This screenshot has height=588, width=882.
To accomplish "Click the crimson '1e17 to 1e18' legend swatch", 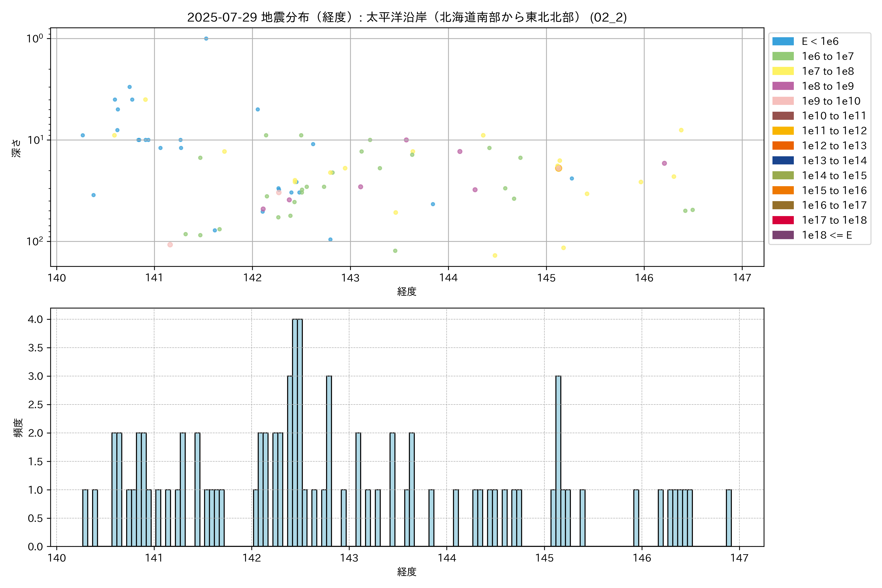I will pos(783,220).
